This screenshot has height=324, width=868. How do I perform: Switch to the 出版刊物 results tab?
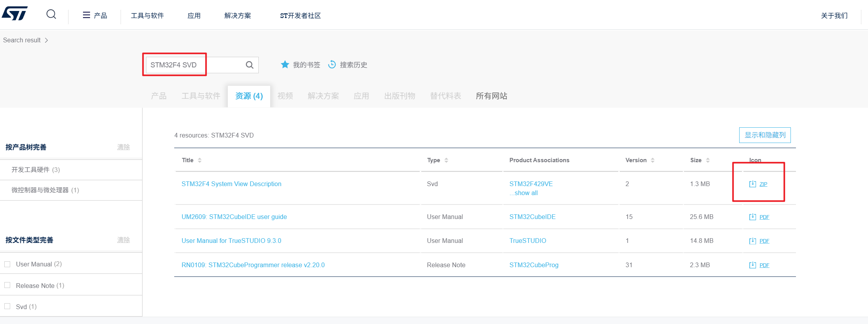click(x=400, y=96)
